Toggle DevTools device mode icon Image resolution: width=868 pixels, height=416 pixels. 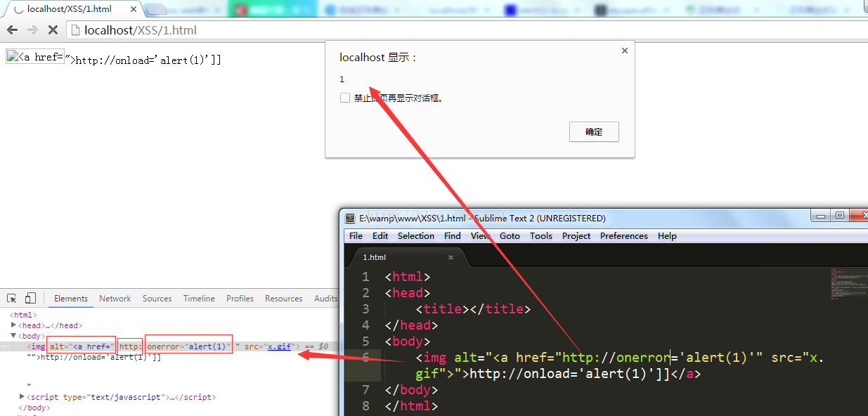tap(30, 299)
